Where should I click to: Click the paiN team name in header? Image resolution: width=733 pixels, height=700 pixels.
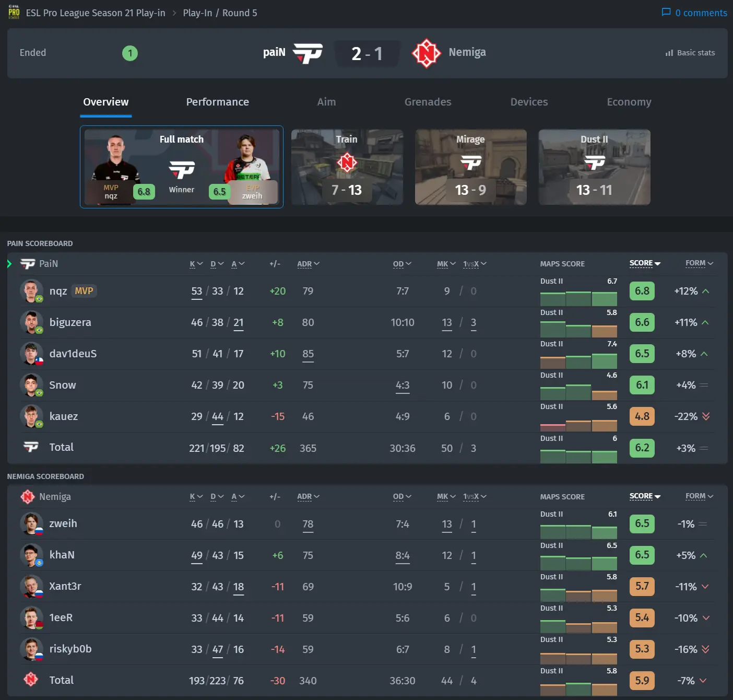pyautogui.click(x=274, y=52)
